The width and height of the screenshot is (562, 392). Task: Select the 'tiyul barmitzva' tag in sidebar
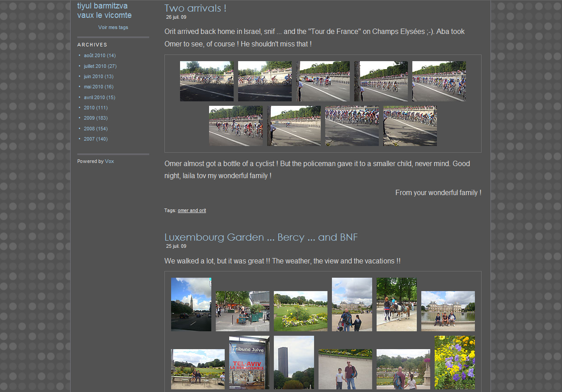point(102,6)
